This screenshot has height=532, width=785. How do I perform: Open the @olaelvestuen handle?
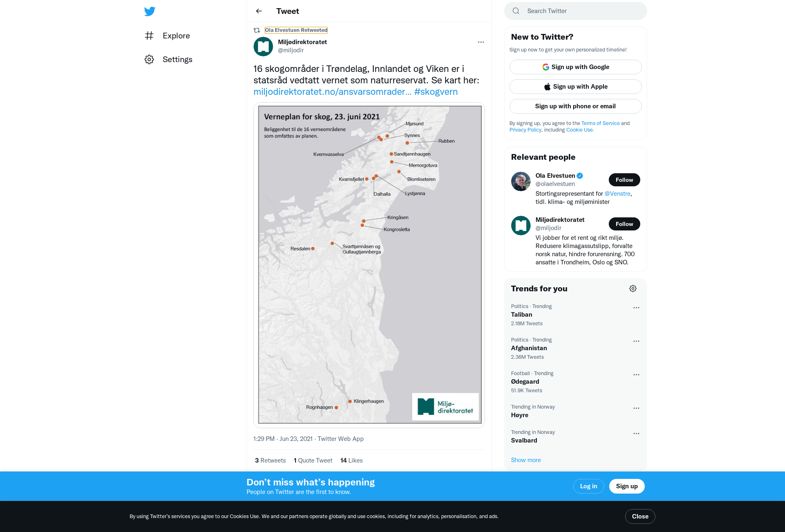coord(555,184)
